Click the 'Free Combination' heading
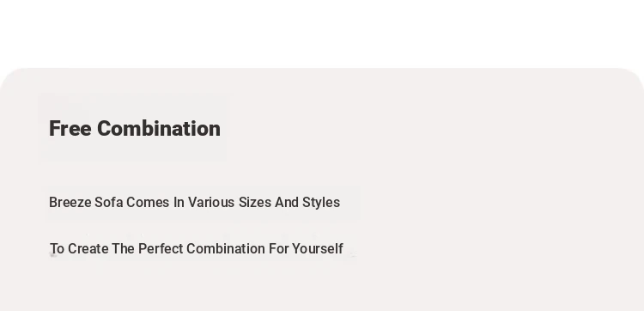This screenshot has height=311, width=644. (135, 129)
